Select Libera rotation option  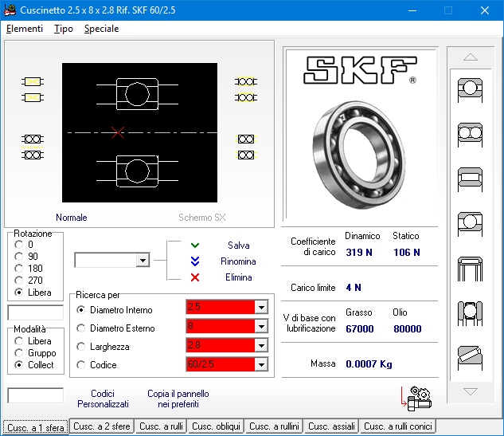33,293
